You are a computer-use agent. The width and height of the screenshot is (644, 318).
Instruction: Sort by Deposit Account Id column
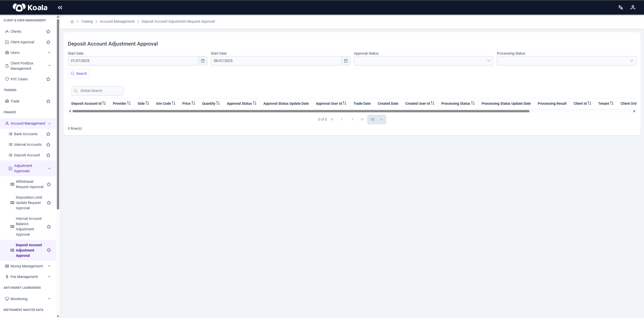104,103
